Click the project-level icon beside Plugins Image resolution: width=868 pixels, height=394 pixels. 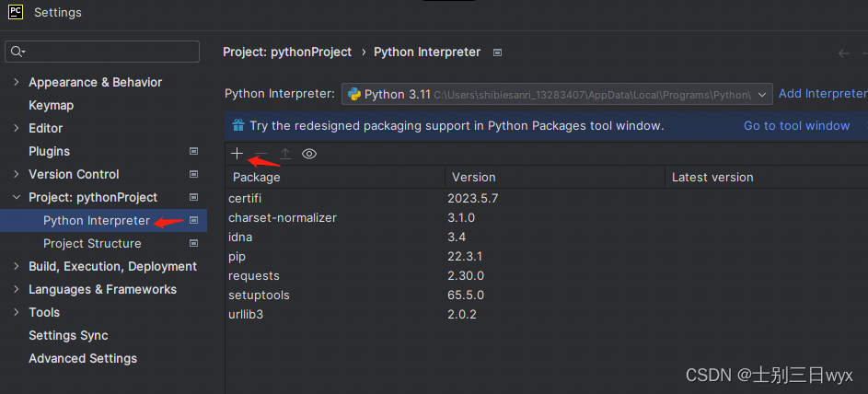point(193,151)
